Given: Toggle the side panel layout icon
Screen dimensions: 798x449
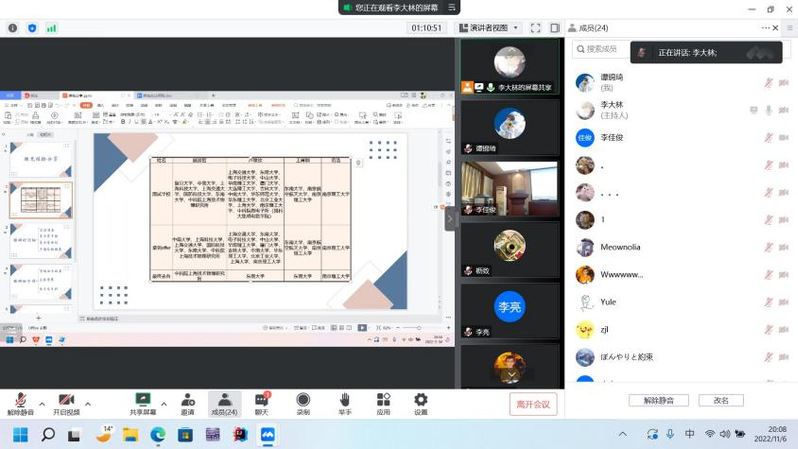Looking at the screenshot, I should 555,28.
